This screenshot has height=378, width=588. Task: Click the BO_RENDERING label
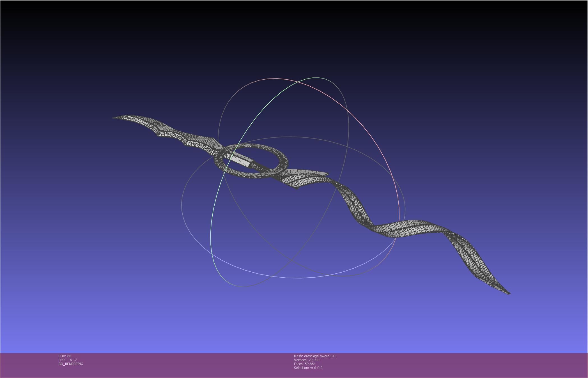coord(71,364)
